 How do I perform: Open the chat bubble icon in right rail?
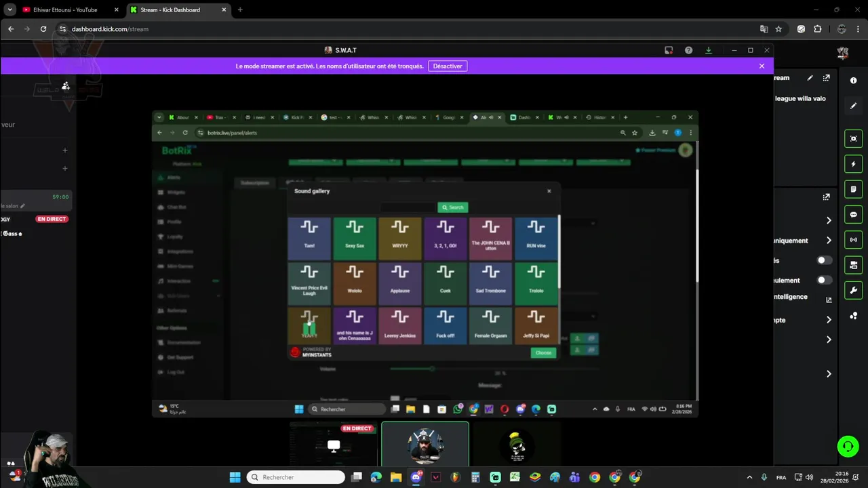pos(853,214)
